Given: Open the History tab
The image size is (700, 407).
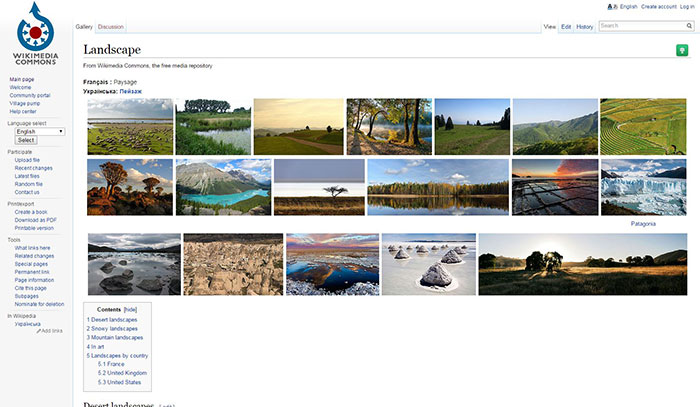Looking at the screenshot, I should (585, 27).
